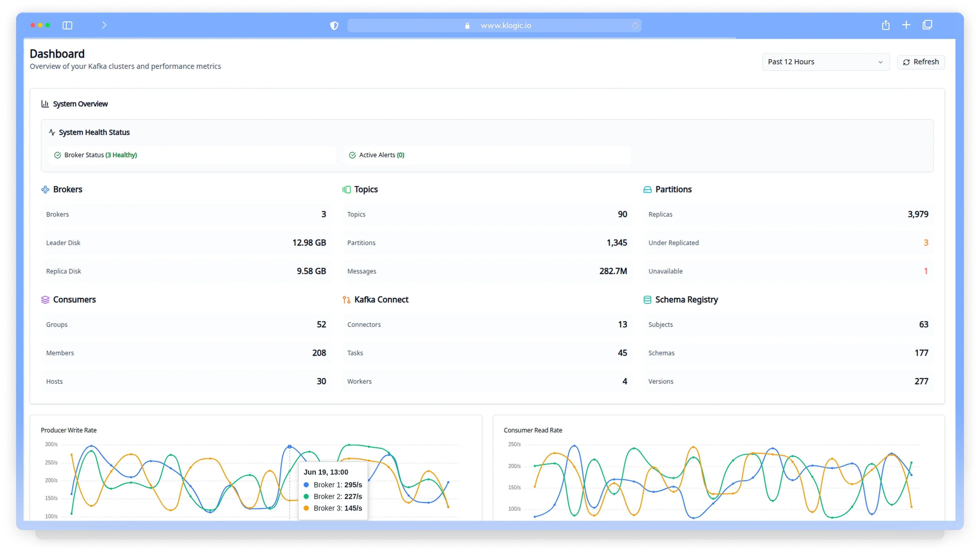The width and height of the screenshot is (980, 553).
Task: Click the highlighted Broker 1 data point
Action: [x=289, y=447]
